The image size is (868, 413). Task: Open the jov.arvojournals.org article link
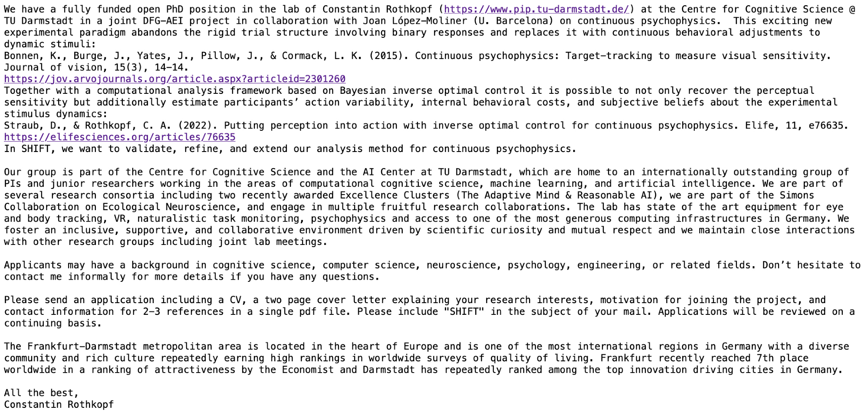click(x=174, y=79)
